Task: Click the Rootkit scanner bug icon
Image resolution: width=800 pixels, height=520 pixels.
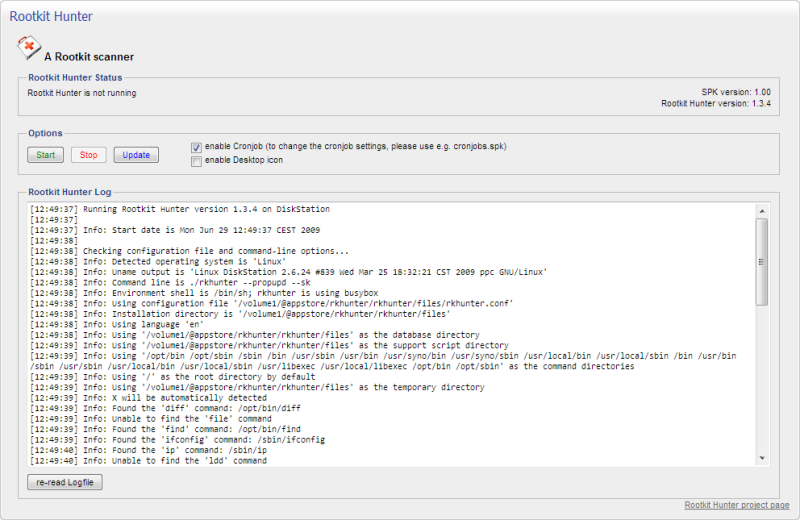Action: tap(29, 48)
